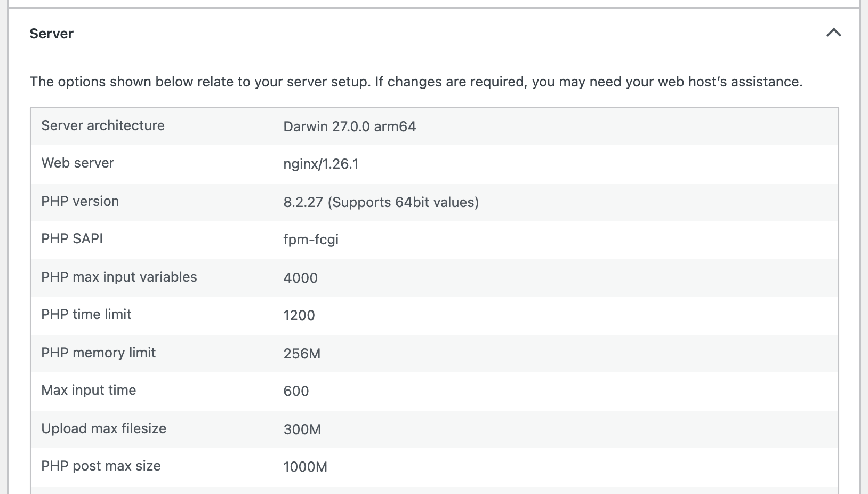Image resolution: width=868 pixels, height=494 pixels.
Task: Collapse the Server section chevron
Action: [x=833, y=33]
